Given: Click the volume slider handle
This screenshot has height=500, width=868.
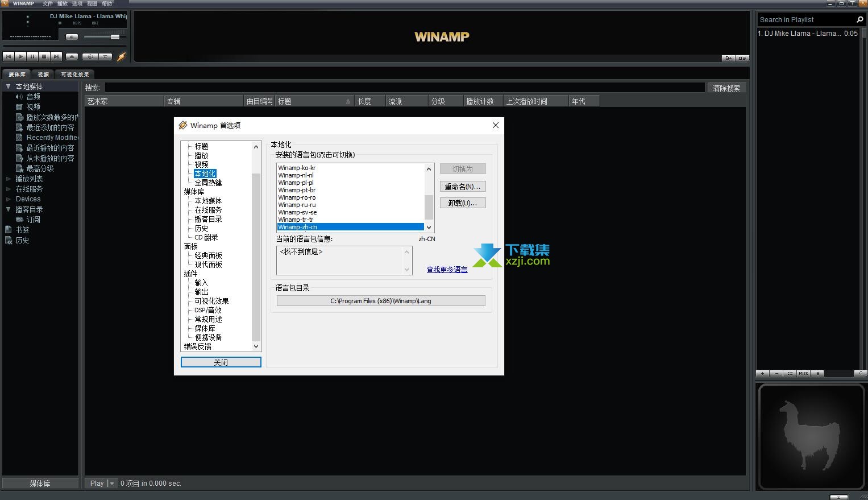Looking at the screenshot, I should tap(115, 37).
